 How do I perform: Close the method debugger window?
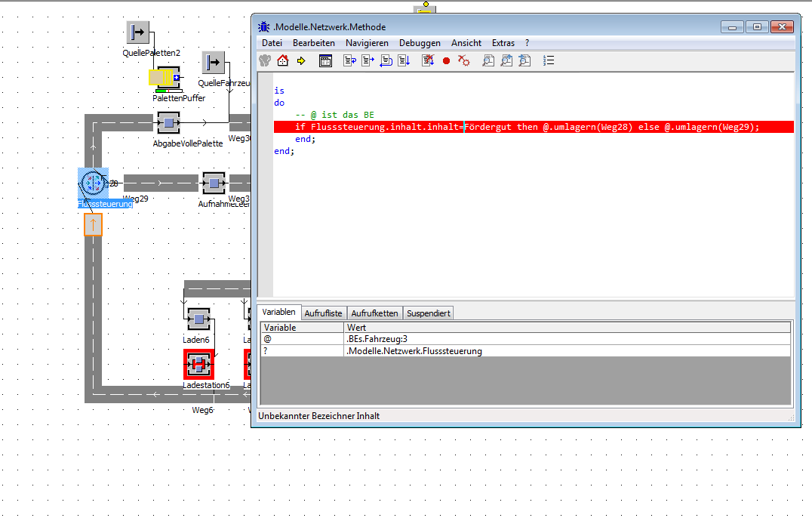coord(782,27)
